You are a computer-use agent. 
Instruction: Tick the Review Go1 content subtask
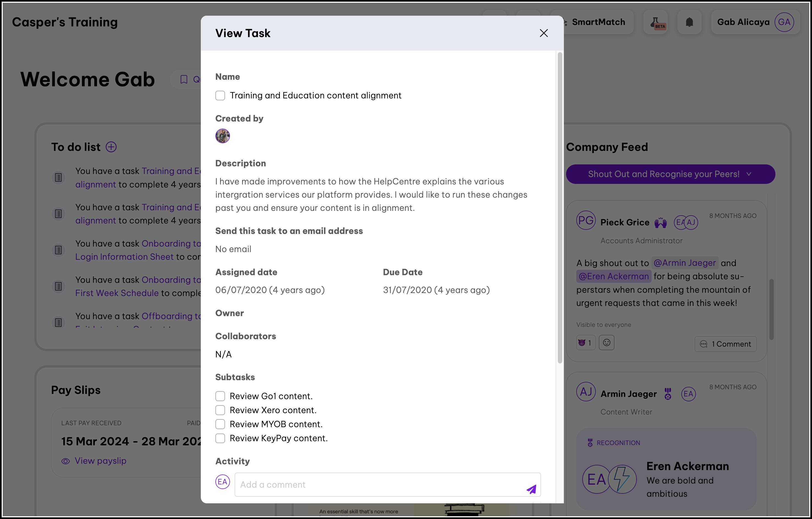(220, 396)
